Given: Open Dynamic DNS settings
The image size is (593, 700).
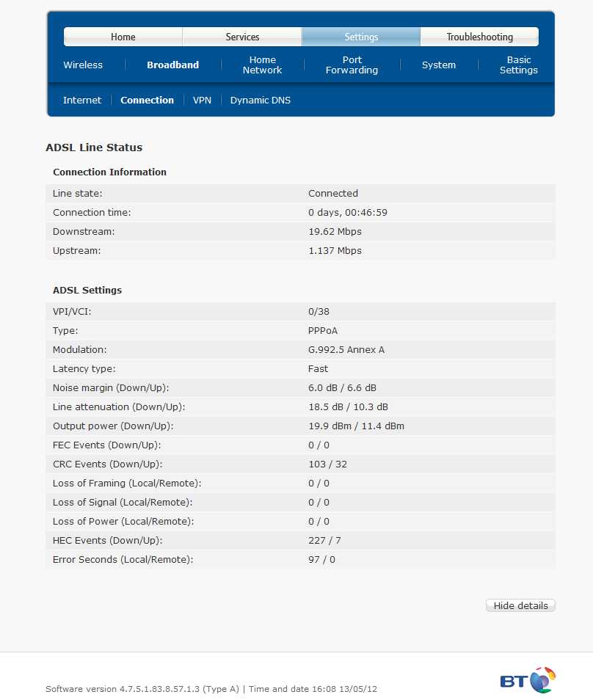Looking at the screenshot, I should [x=261, y=100].
